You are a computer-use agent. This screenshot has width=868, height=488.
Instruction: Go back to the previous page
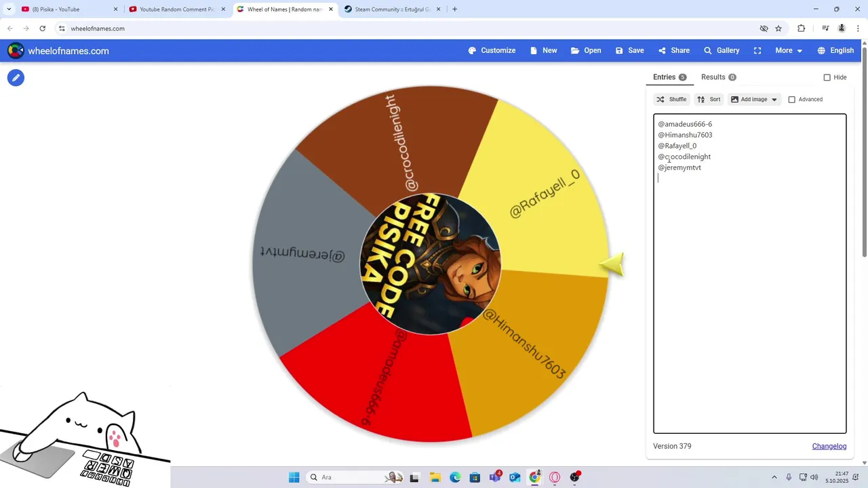point(10,28)
